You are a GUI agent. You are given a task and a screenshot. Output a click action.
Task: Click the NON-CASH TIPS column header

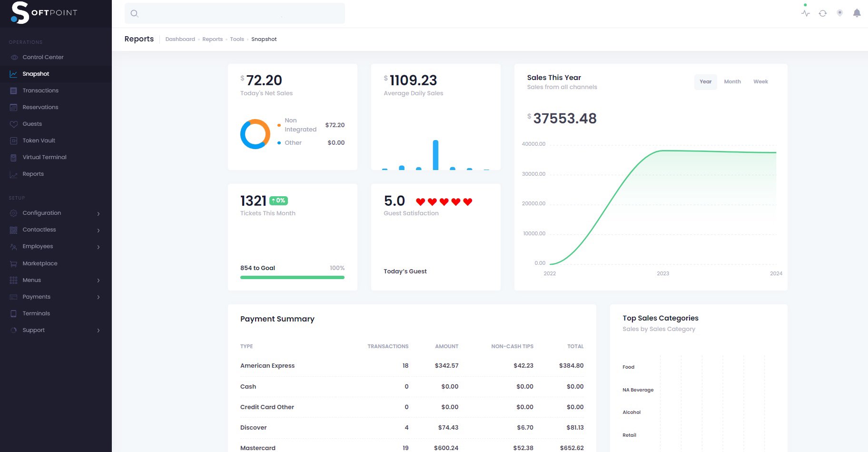tap(512, 346)
